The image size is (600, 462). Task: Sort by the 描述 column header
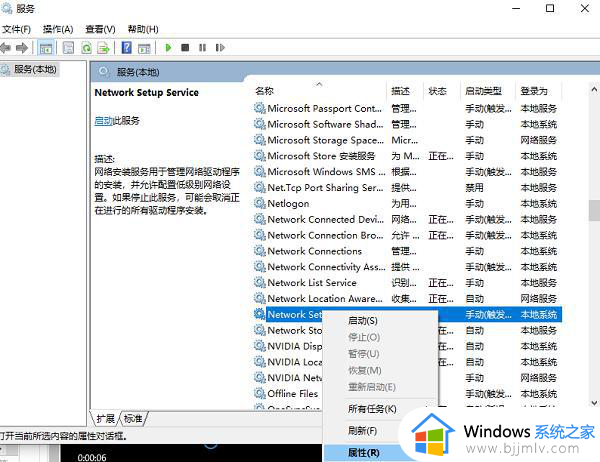[x=401, y=91]
